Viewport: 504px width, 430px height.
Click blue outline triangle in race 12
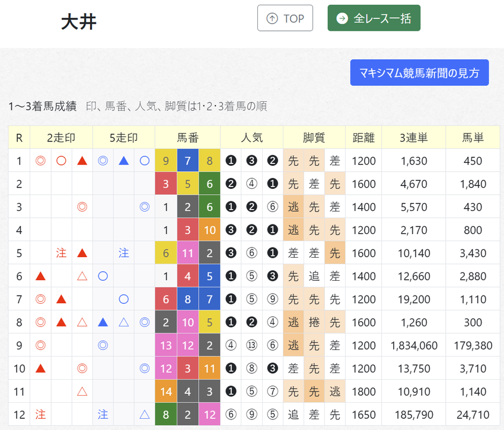(x=145, y=415)
